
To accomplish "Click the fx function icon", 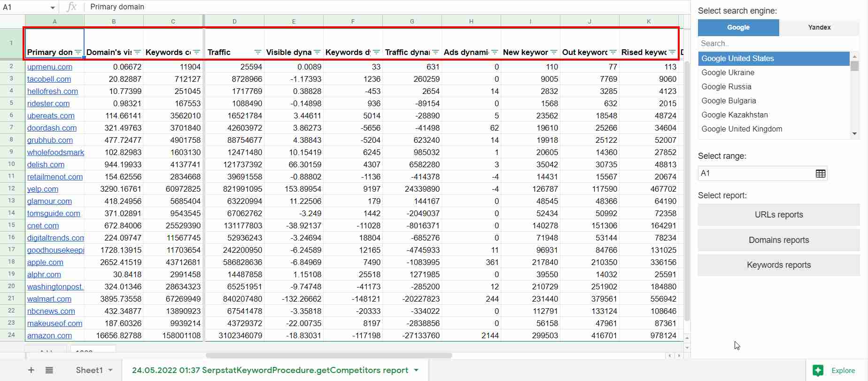I will point(71,7).
